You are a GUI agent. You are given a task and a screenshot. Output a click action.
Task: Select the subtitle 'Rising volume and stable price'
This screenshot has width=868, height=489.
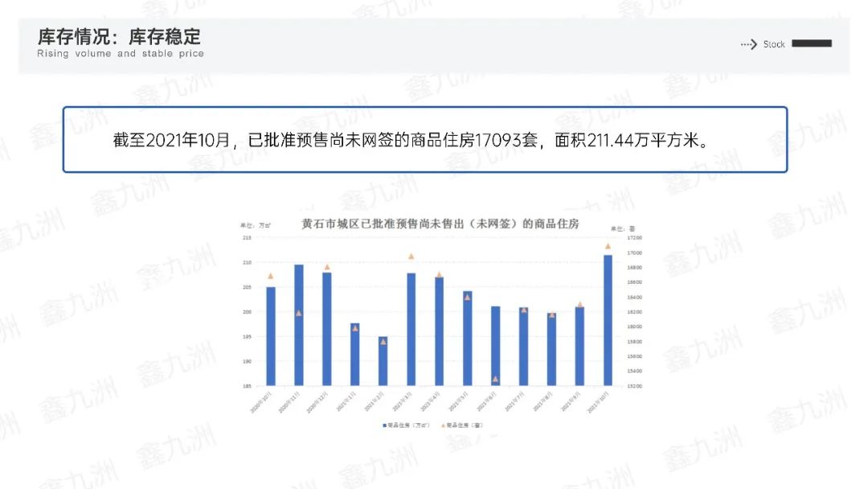point(121,54)
